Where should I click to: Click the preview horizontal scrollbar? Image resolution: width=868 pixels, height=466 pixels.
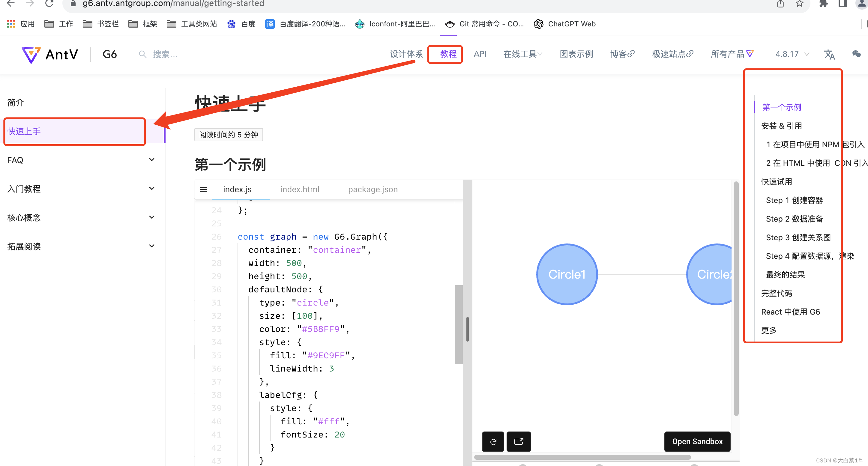(x=582, y=457)
